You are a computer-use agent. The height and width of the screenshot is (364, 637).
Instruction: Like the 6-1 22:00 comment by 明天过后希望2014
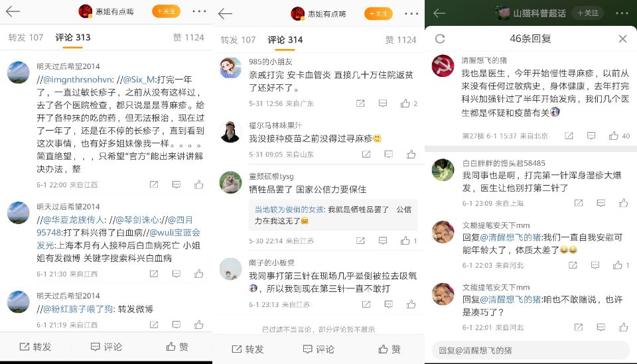(198, 184)
